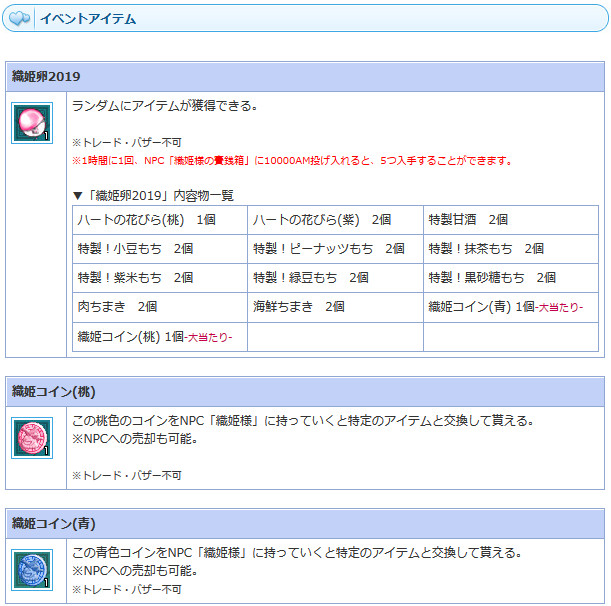Click トレード・バザー不可 note under 織姫コイン(桃)
The height and width of the screenshot is (606, 611).
pyautogui.click(x=127, y=475)
